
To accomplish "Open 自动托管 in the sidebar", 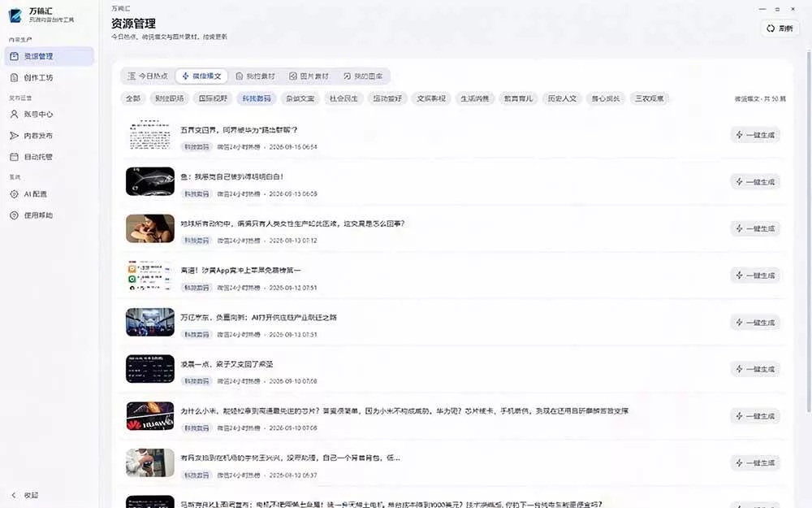I will 50,157.
